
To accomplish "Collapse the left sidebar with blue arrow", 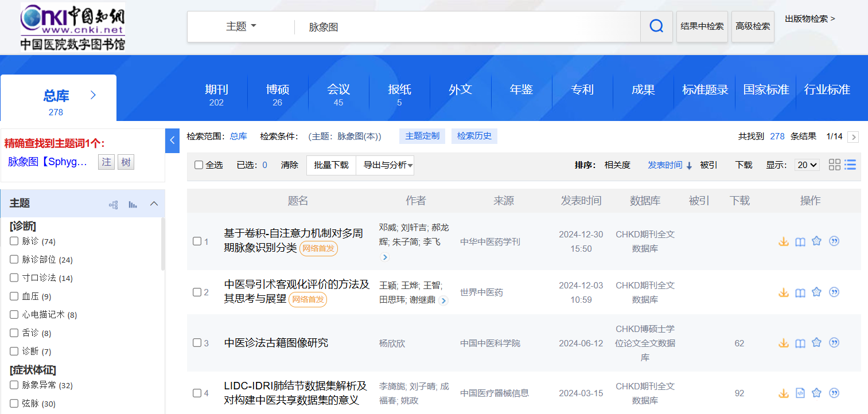I will pyautogui.click(x=173, y=140).
